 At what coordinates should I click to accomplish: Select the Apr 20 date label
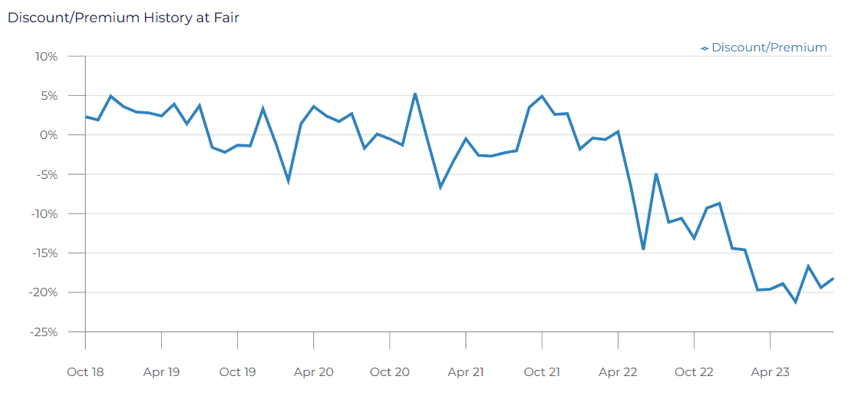tap(313, 372)
